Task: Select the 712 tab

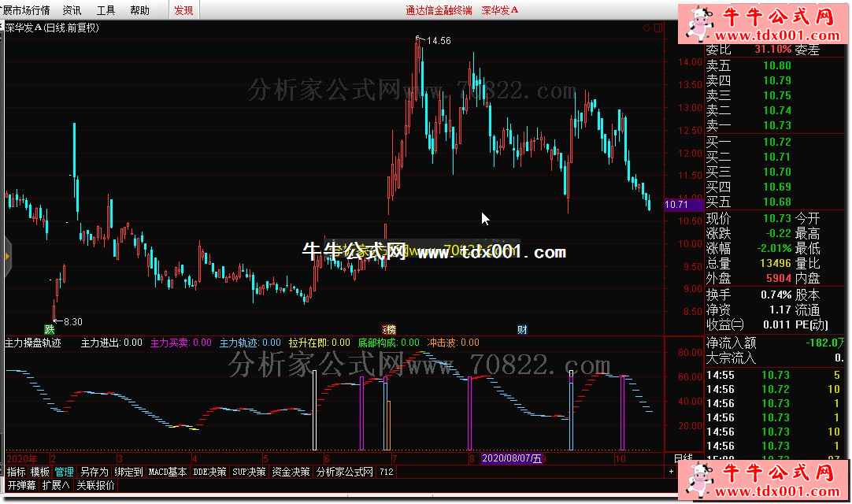Action: tap(387, 472)
